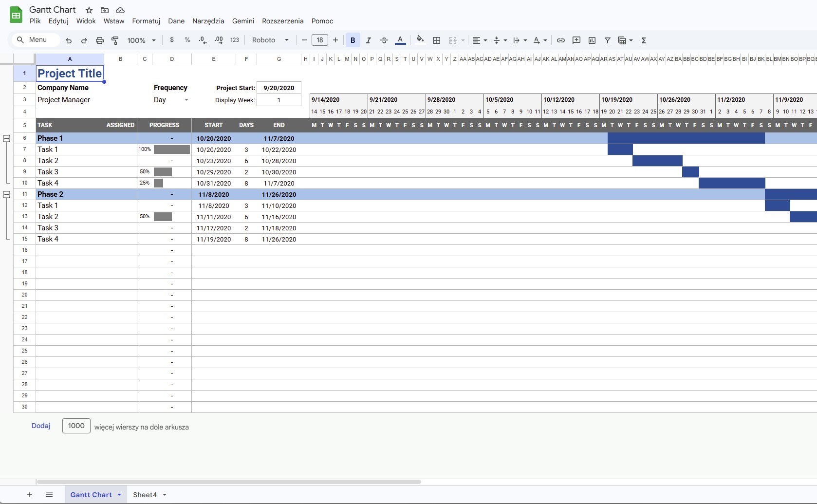Format as currency with dollar icon

[x=172, y=40]
